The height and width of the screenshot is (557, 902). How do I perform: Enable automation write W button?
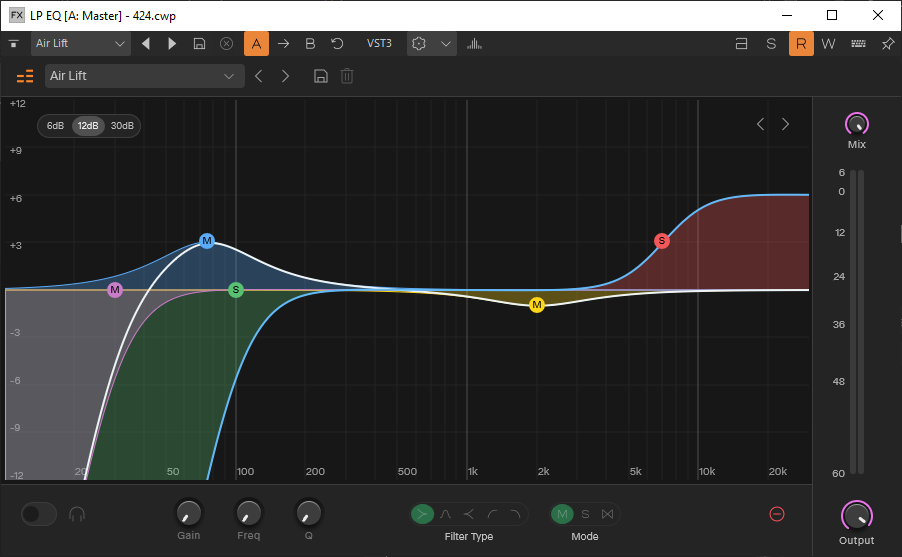(x=828, y=44)
